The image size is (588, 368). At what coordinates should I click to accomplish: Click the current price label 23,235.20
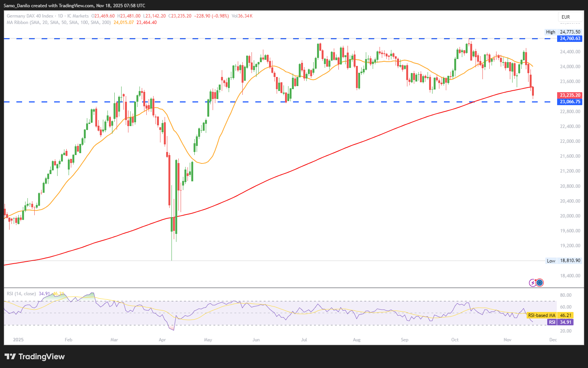pyautogui.click(x=570, y=95)
